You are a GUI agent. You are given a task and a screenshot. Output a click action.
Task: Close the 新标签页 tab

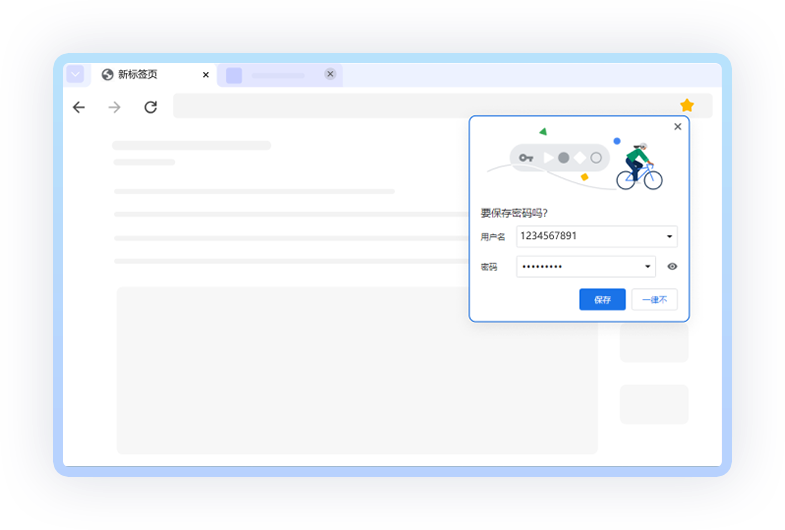pos(206,75)
